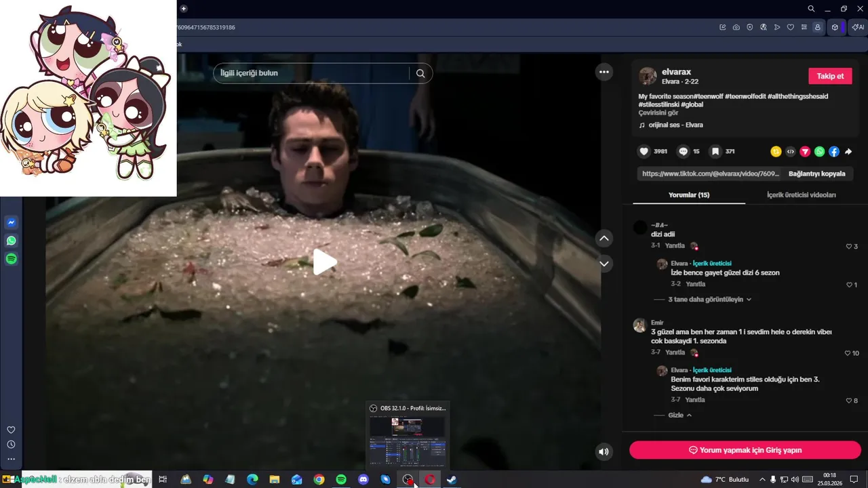868x488 pixels.
Task: Open the page translate icon in address bar
Action: click(764, 27)
